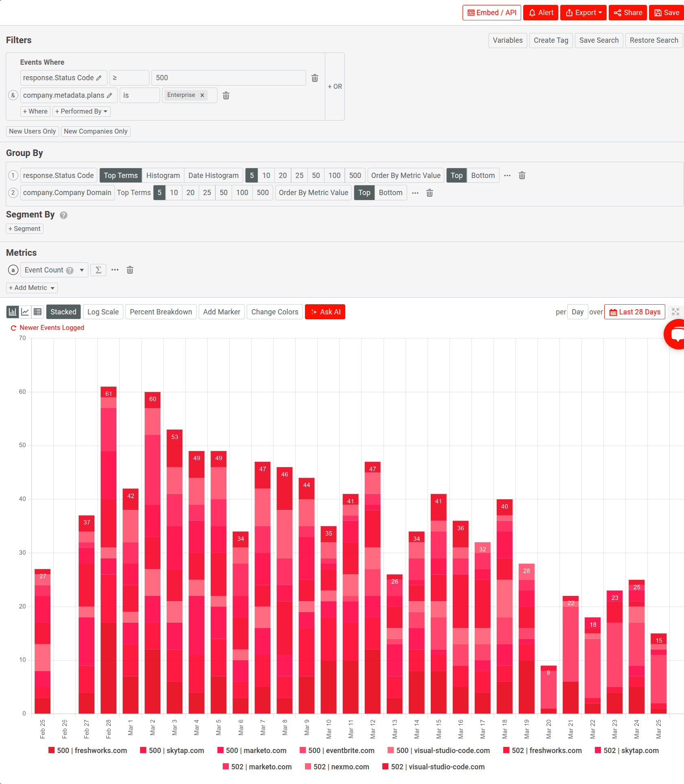
Task: Edit the response.Status Code field via pencil icon
Action: pos(100,77)
